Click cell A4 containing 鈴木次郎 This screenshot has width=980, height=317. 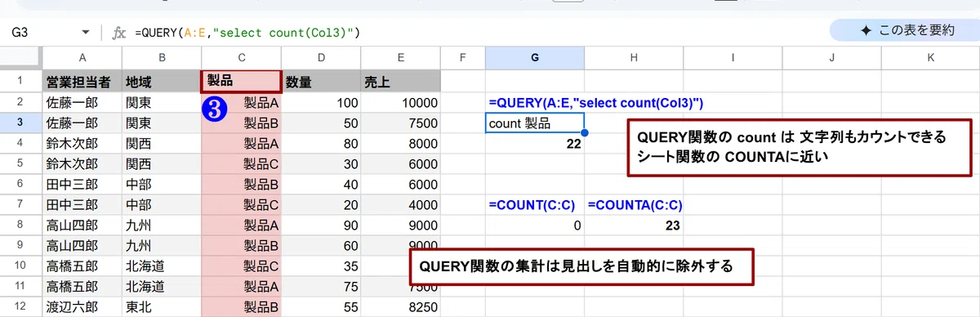[82, 144]
